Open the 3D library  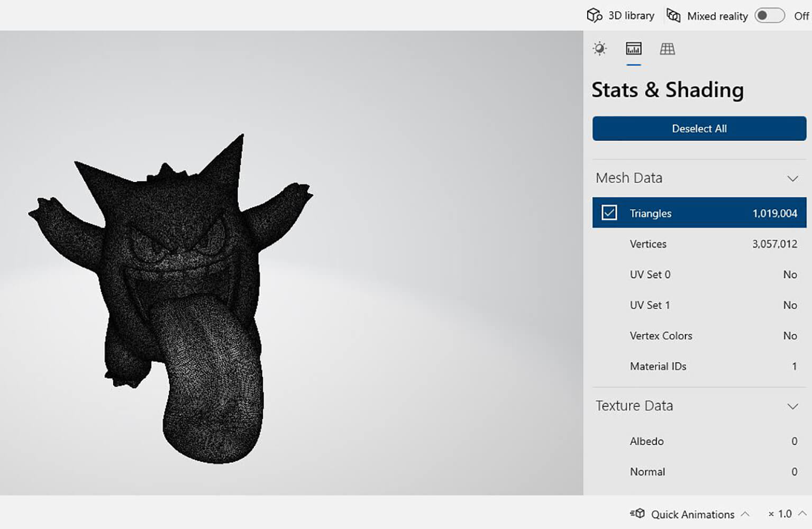(x=621, y=15)
